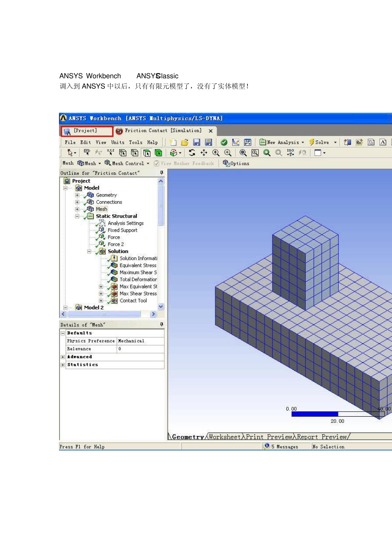Viewport: 392px width, 555px height.
Task: Switch to the Report Preview tab
Action: [x=322, y=437]
